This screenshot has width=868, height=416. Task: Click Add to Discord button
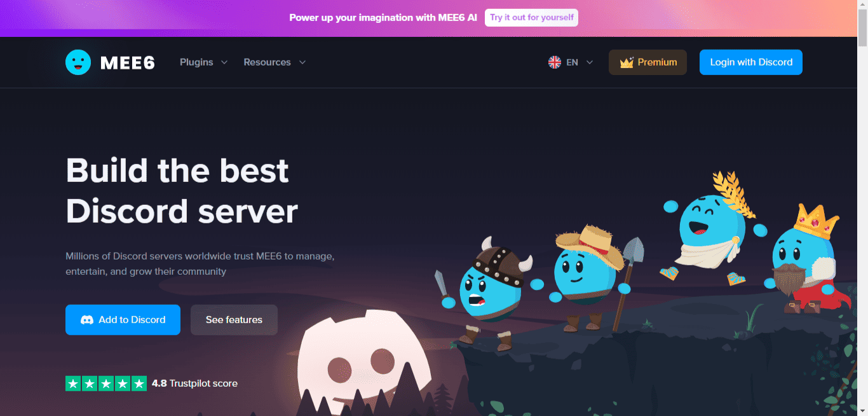pyautogui.click(x=123, y=320)
